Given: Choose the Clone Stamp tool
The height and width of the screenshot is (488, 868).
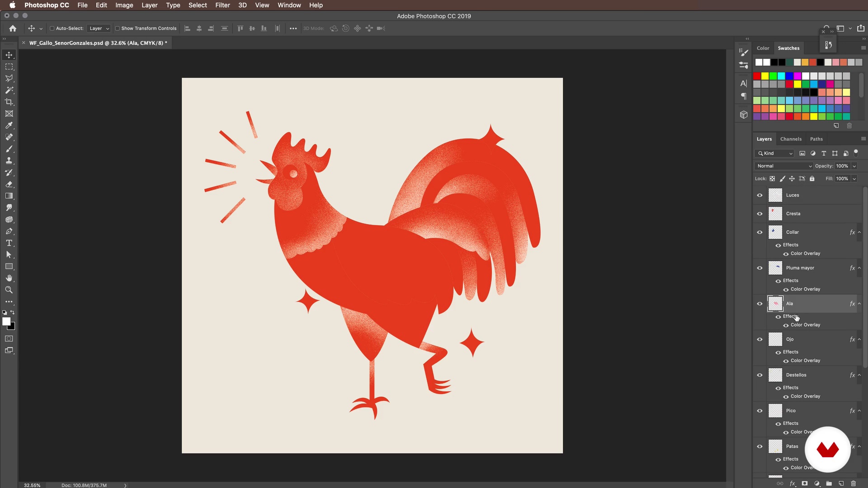Looking at the screenshot, I should (x=9, y=161).
